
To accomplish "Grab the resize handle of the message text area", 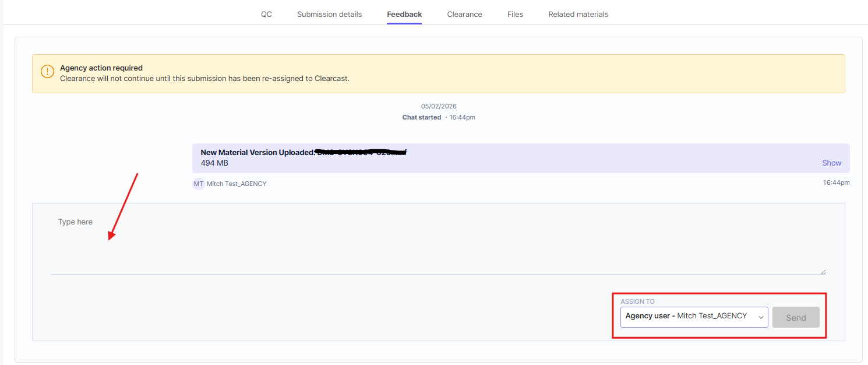I will [x=823, y=272].
